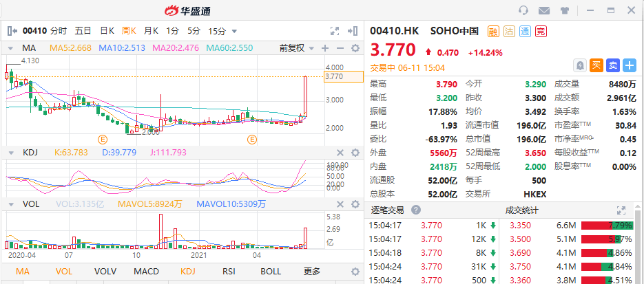
Task: Hide the right quote panel icon
Action: (x=353, y=31)
